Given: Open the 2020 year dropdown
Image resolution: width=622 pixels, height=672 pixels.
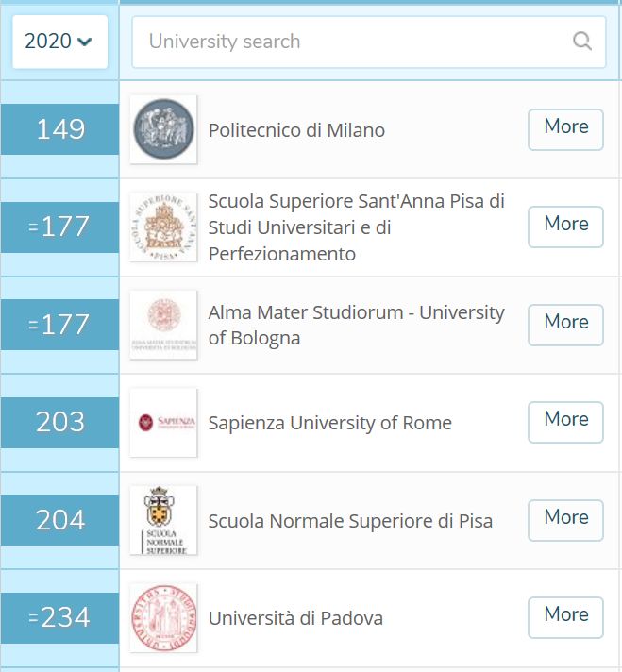Looking at the screenshot, I should tap(60, 42).
